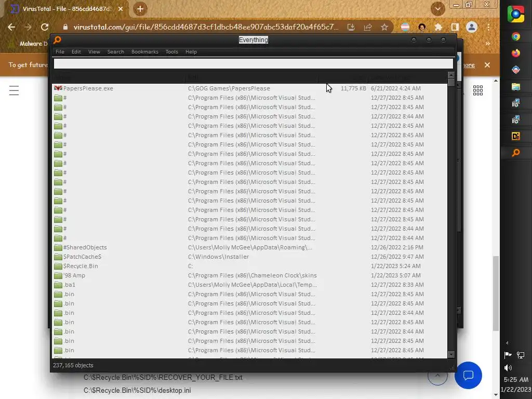This screenshot has height=399, width=532.
Task: Reload the VirusTotal page
Action: (x=45, y=27)
